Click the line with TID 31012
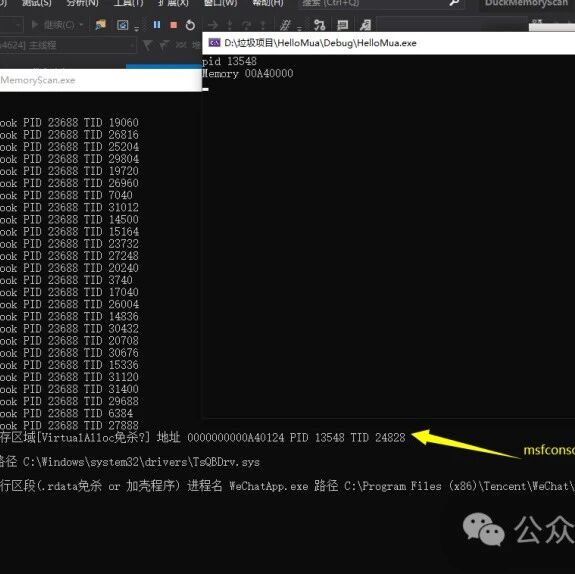Viewport: 575px width, 574px height. tap(69, 207)
